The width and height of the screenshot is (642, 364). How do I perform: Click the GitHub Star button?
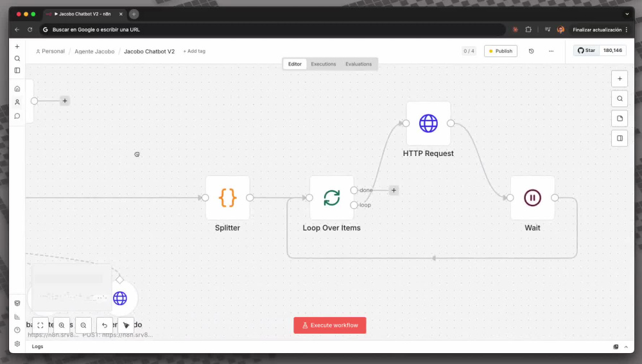click(x=586, y=50)
